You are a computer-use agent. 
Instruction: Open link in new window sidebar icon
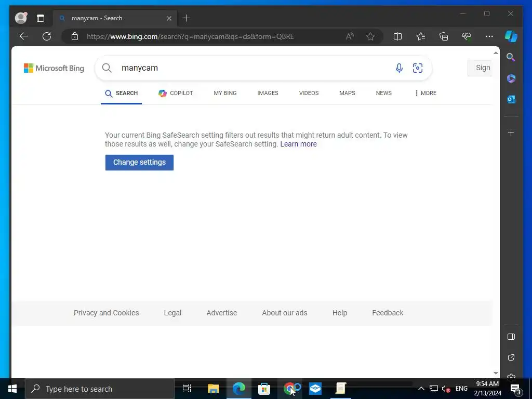(511, 357)
